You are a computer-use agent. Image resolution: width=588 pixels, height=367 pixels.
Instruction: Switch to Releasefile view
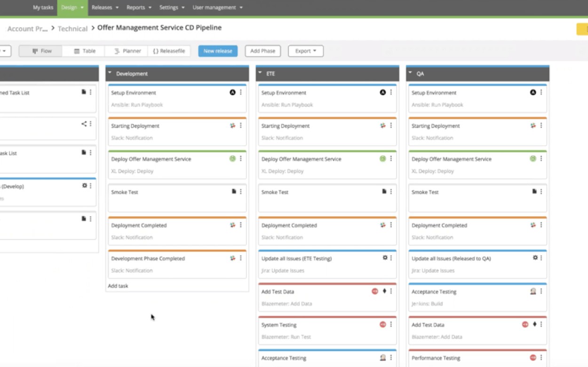click(169, 51)
